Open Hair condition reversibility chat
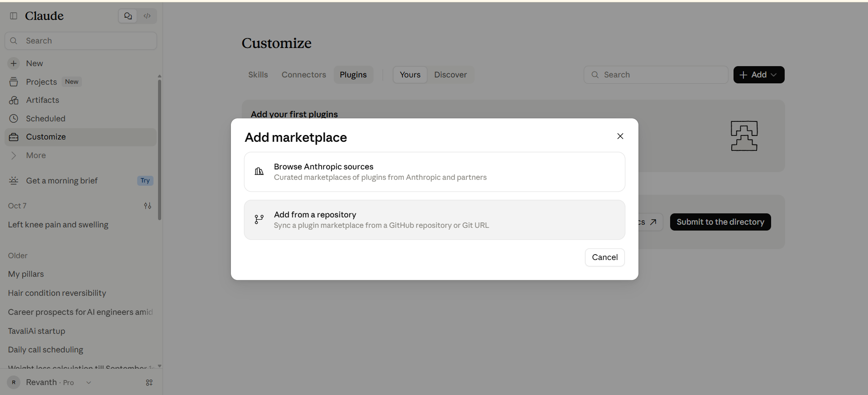Viewport: 868px width, 395px height. coord(57,293)
